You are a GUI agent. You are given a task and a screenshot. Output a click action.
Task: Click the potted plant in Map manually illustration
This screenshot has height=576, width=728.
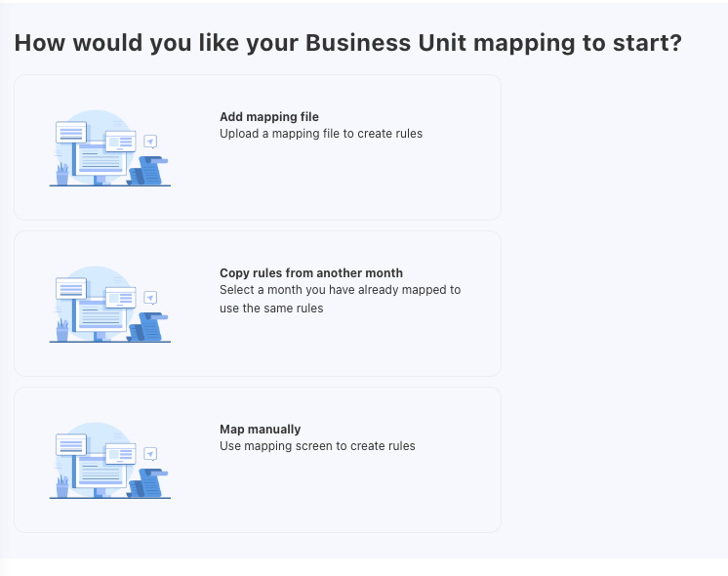click(62, 486)
